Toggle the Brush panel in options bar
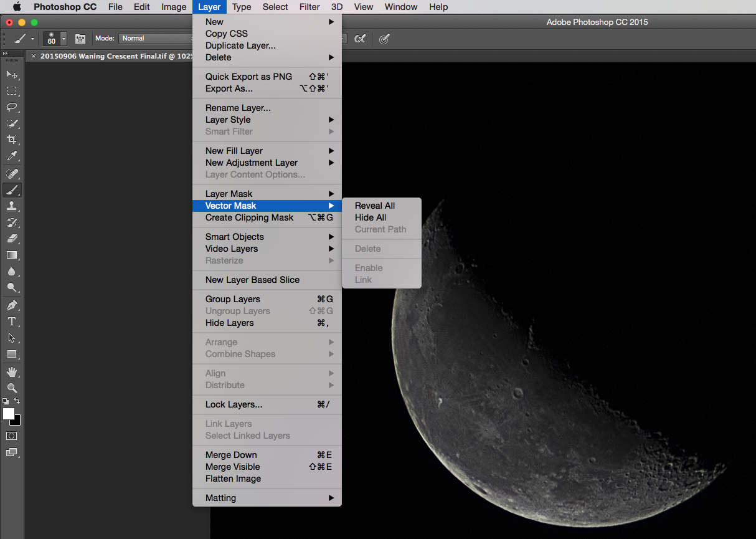Viewport: 756px width, 539px height. click(x=80, y=39)
